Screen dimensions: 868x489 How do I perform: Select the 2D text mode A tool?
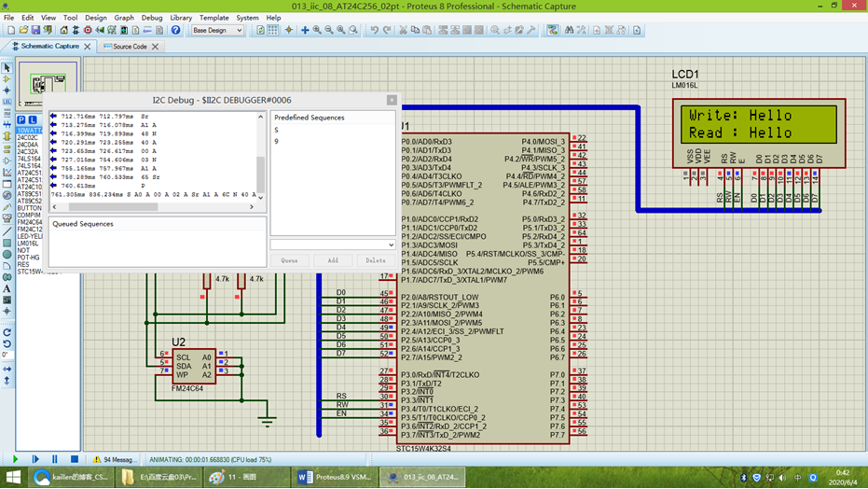pyautogui.click(x=7, y=288)
